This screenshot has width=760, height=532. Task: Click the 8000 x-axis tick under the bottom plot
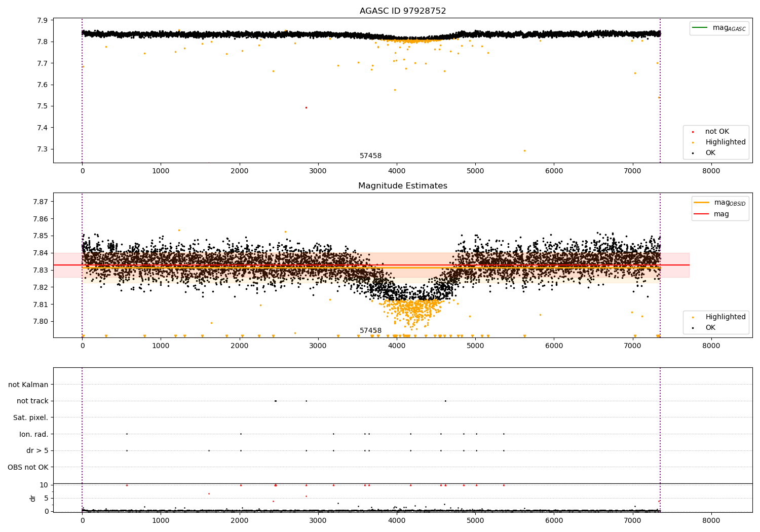pyautogui.click(x=711, y=521)
